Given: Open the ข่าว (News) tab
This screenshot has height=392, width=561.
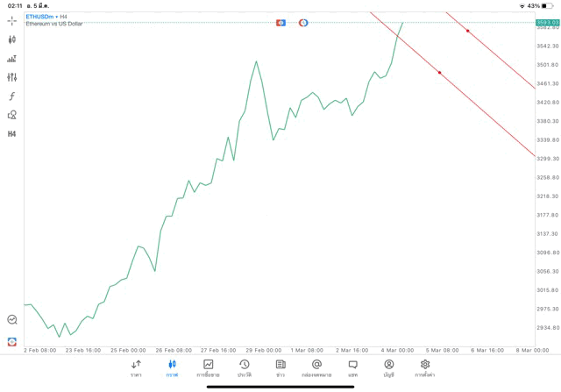Looking at the screenshot, I should [x=280, y=368].
